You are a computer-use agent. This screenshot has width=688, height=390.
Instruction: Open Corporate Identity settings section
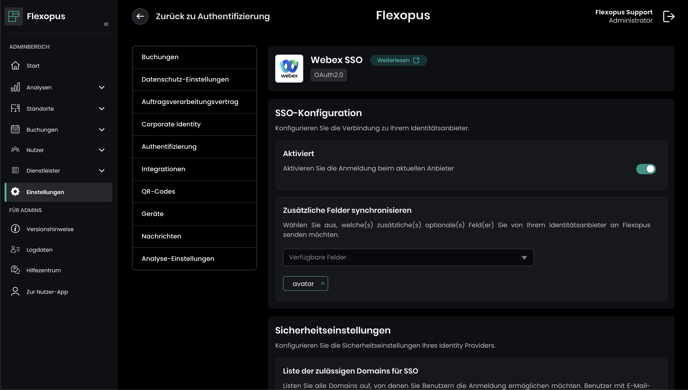194,124
